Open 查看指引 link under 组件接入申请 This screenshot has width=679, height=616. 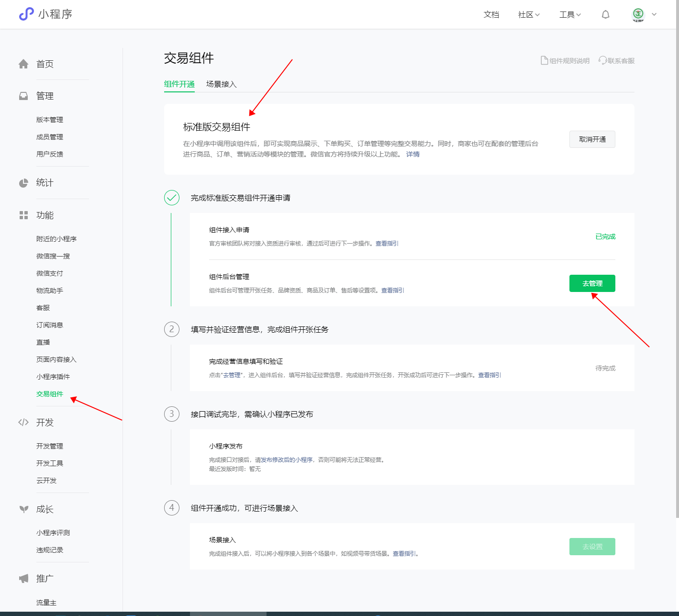pos(387,244)
